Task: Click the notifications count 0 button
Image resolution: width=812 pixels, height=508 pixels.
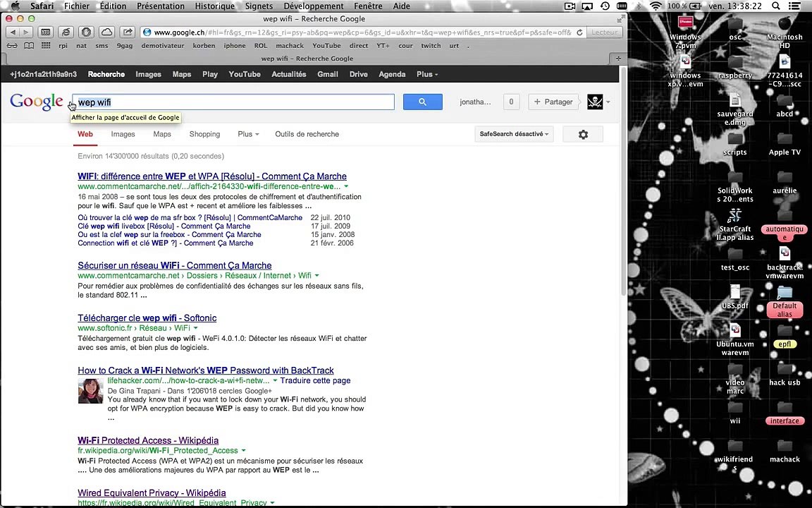Action: (x=511, y=102)
